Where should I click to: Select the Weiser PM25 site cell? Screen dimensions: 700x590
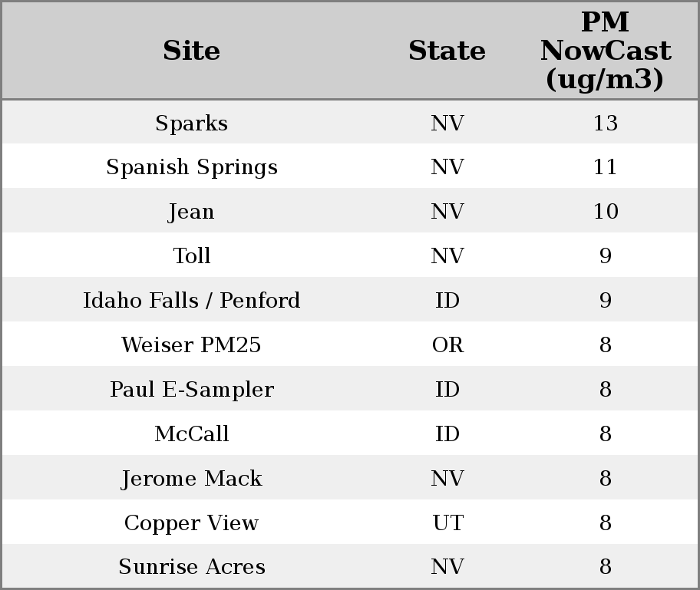pos(191,345)
